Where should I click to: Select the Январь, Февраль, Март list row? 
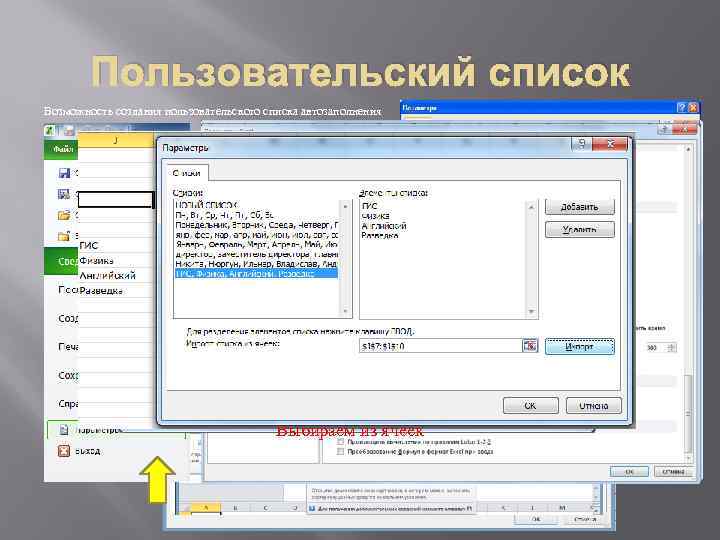(256, 244)
